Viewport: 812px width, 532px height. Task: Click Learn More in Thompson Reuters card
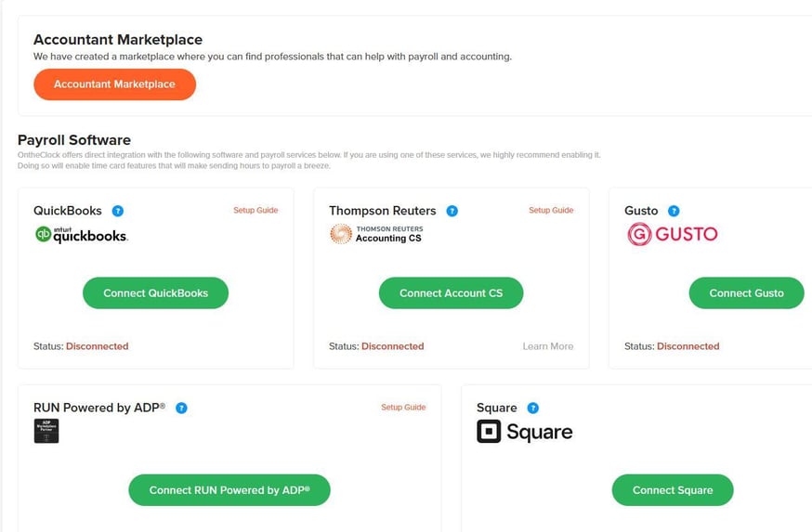pyautogui.click(x=547, y=346)
